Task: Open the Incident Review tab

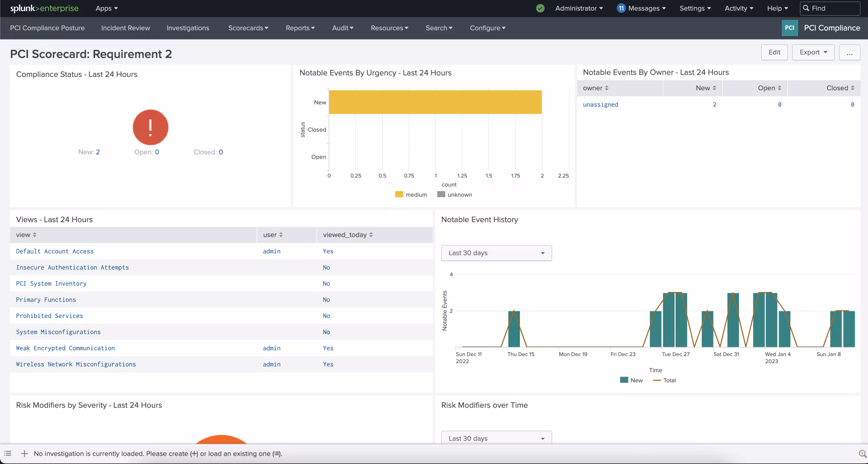Action: (x=125, y=28)
